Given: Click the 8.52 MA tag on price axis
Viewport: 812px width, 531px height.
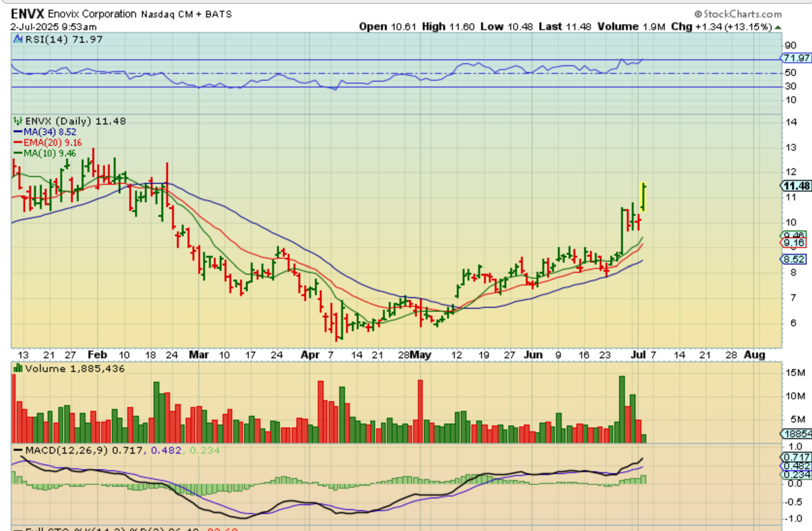Looking at the screenshot, I should pyautogui.click(x=794, y=259).
